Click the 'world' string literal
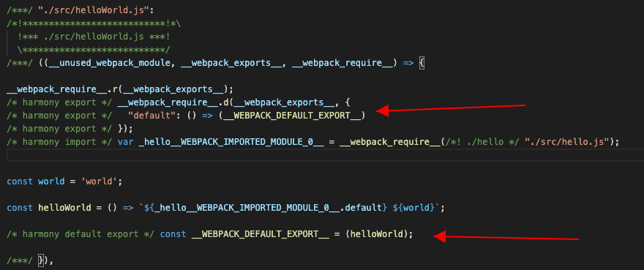 [x=98, y=181]
